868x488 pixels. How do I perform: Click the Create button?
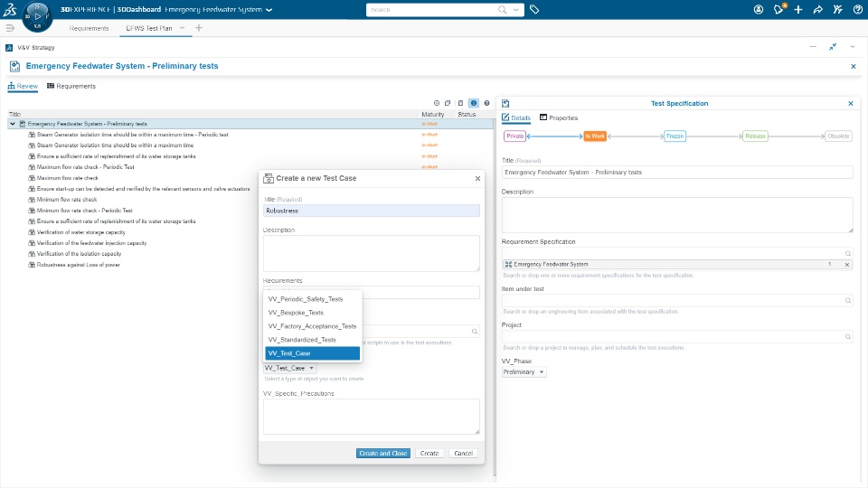point(429,453)
